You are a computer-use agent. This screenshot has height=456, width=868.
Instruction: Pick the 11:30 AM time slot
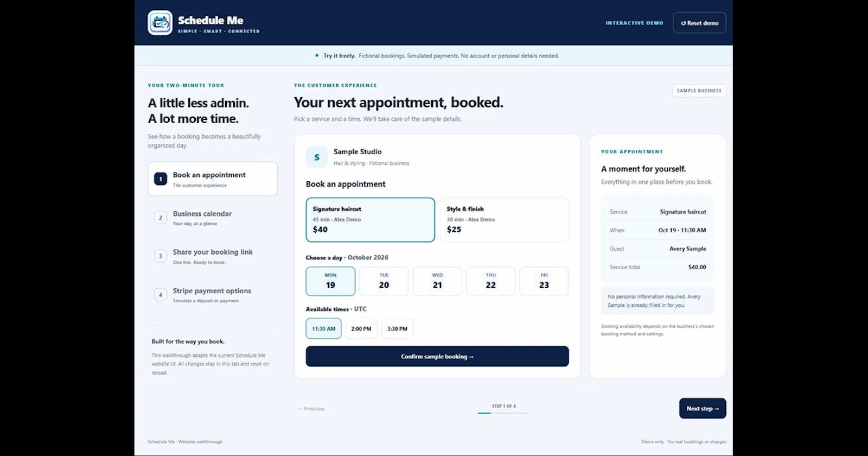tap(323, 328)
